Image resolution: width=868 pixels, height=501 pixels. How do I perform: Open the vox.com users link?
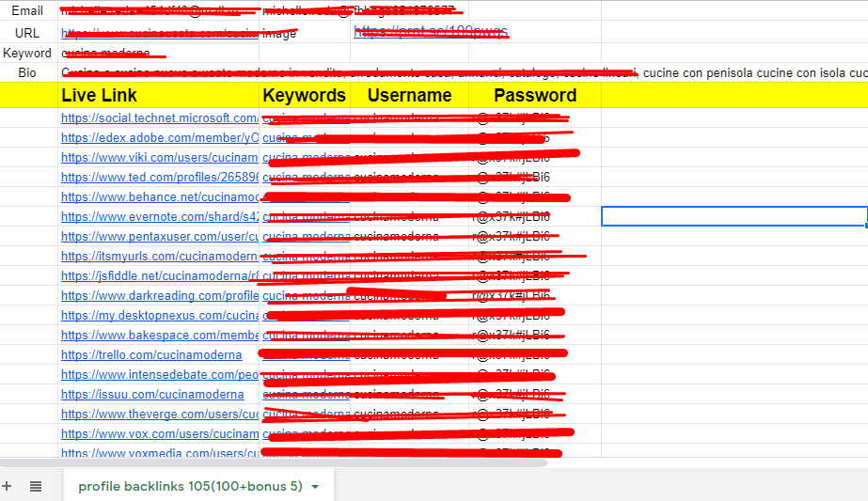[160, 434]
